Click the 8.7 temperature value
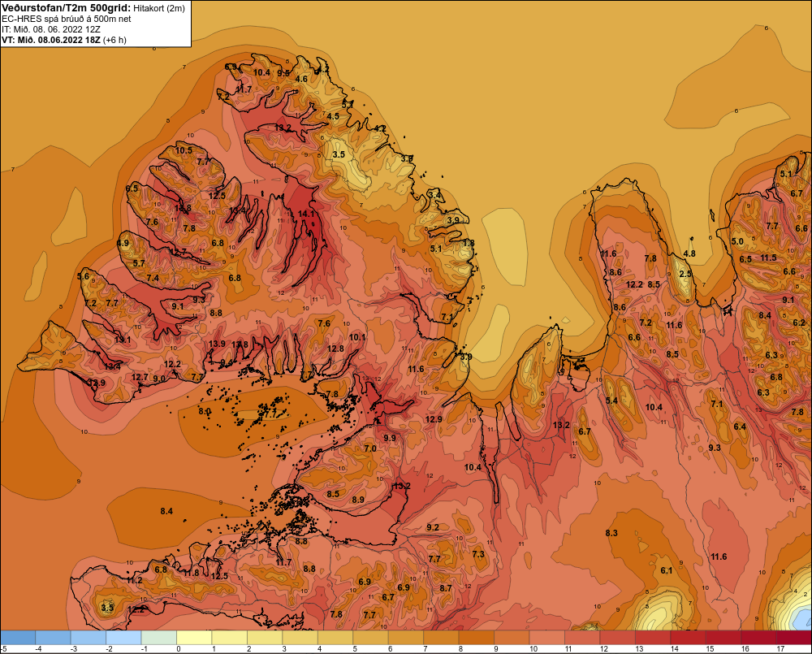Viewport: 812px width, 654px height. [445, 588]
